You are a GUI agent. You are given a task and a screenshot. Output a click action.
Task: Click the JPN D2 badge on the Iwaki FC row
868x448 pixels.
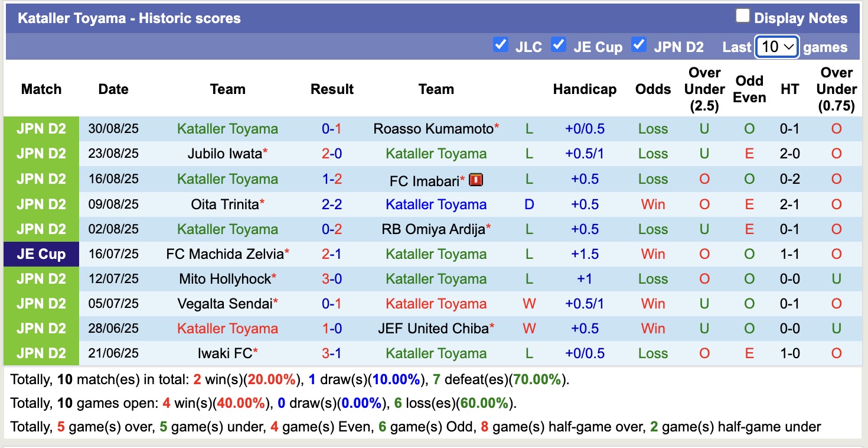[x=40, y=353]
